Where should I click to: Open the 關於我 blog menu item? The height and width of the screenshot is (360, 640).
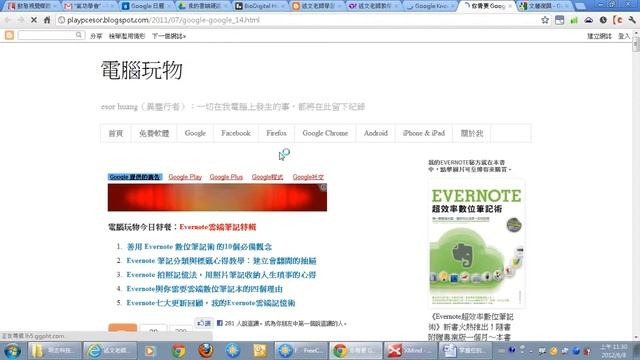coord(472,133)
